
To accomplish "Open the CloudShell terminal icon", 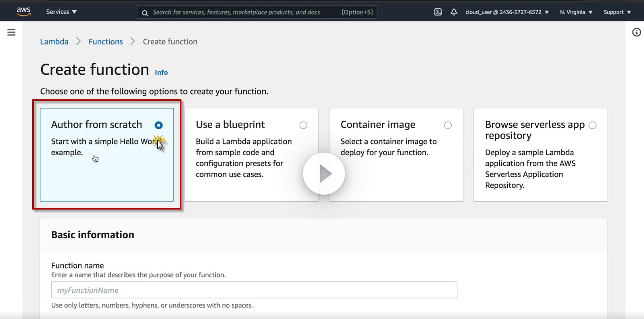I will pyautogui.click(x=438, y=12).
